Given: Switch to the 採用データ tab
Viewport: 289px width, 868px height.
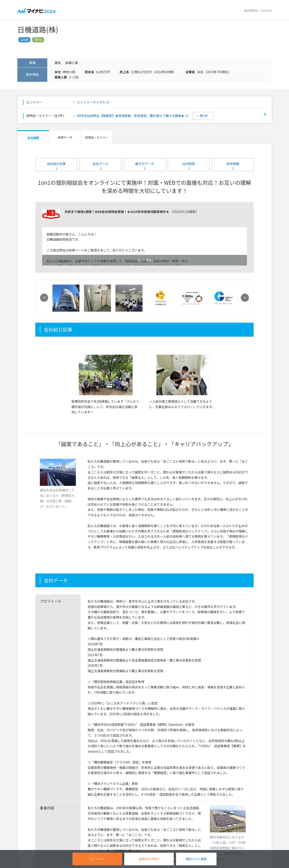Looking at the screenshot, I should (65, 137).
